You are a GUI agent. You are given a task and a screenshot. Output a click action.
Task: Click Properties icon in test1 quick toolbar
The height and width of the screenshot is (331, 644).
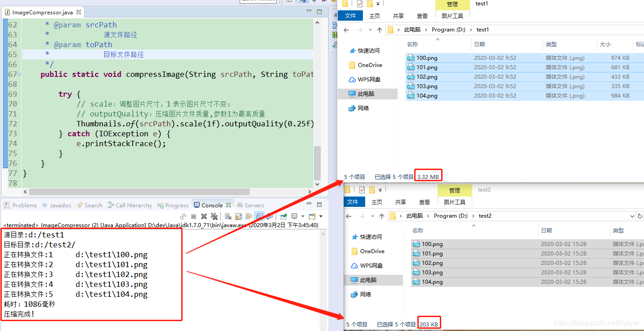(359, 4)
